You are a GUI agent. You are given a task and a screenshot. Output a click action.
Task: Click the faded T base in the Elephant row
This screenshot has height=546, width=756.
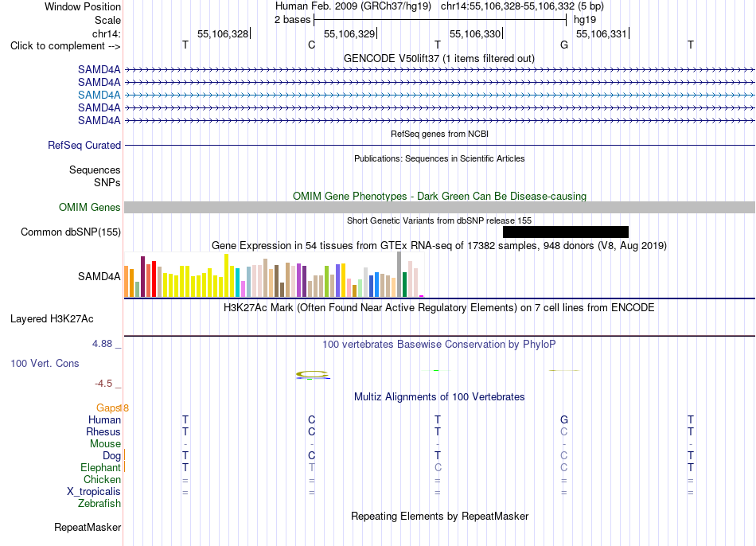point(312,467)
